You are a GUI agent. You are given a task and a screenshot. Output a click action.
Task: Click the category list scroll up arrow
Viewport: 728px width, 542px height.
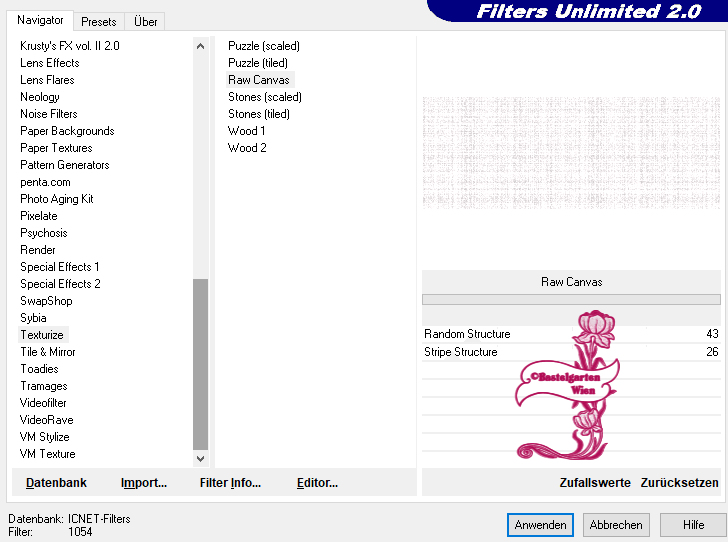[201, 46]
